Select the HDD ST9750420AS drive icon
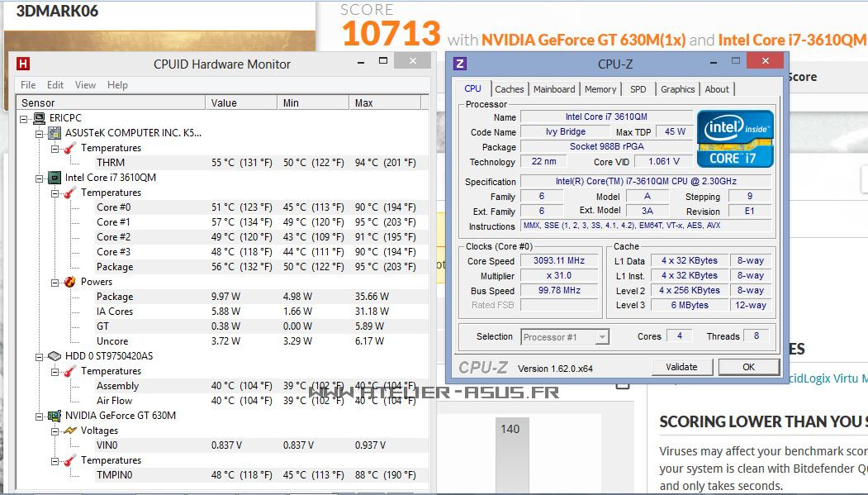 click(55, 356)
